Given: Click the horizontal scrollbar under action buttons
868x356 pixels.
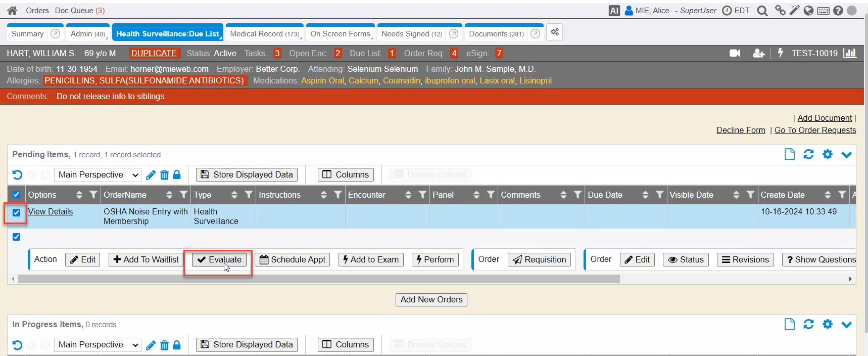Looking at the screenshot, I should [318, 279].
